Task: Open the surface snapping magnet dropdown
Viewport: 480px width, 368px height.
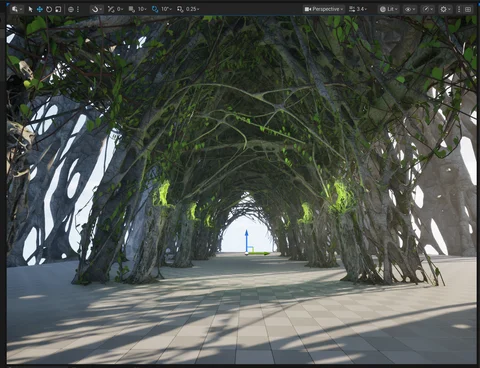Action: 97,9
